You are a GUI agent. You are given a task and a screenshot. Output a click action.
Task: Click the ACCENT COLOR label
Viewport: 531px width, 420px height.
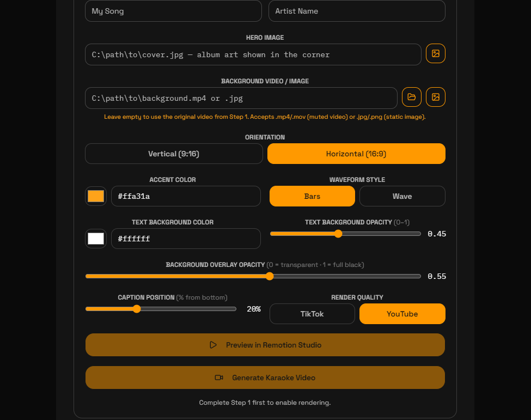pyautogui.click(x=173, y=180)
